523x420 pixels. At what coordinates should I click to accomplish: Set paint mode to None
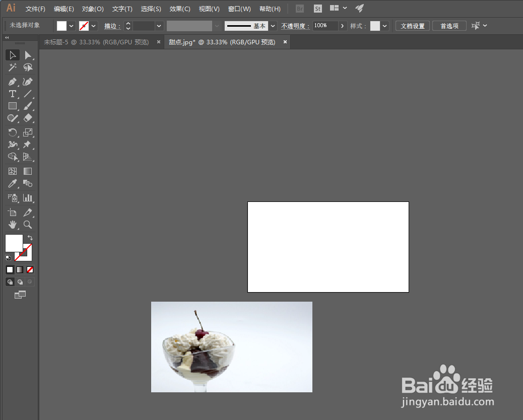coord(30,269)
